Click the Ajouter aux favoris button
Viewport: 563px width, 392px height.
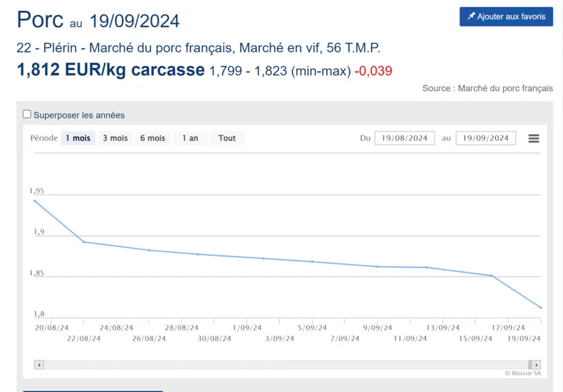click(506, 16)
